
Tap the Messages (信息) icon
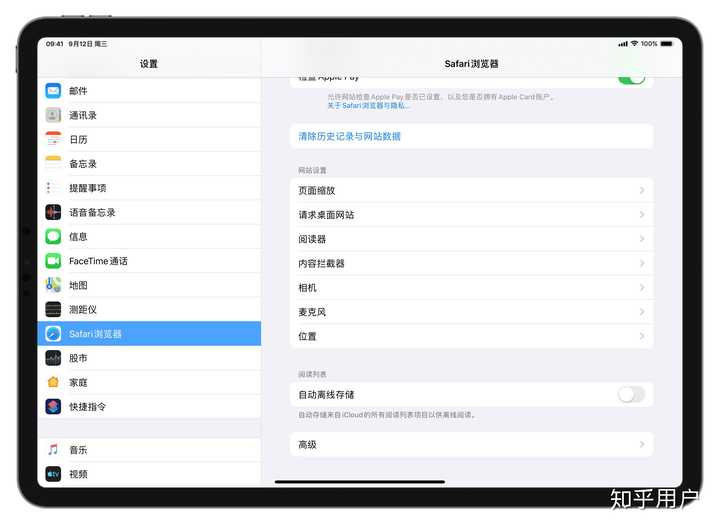53,237
